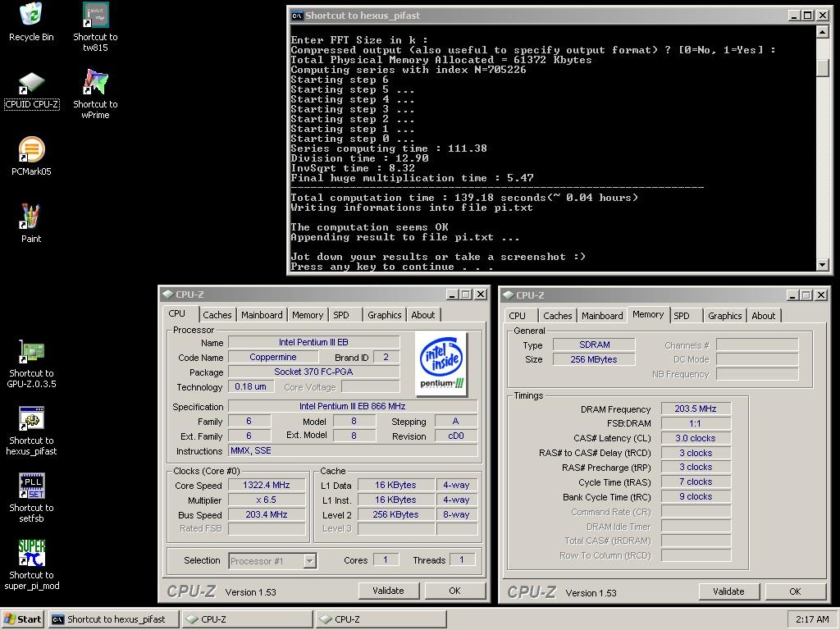Click the Name field Intel Pentium III EB
This screenshot has height=630, width=840.
pyautogui.click(x=313, y=342)
